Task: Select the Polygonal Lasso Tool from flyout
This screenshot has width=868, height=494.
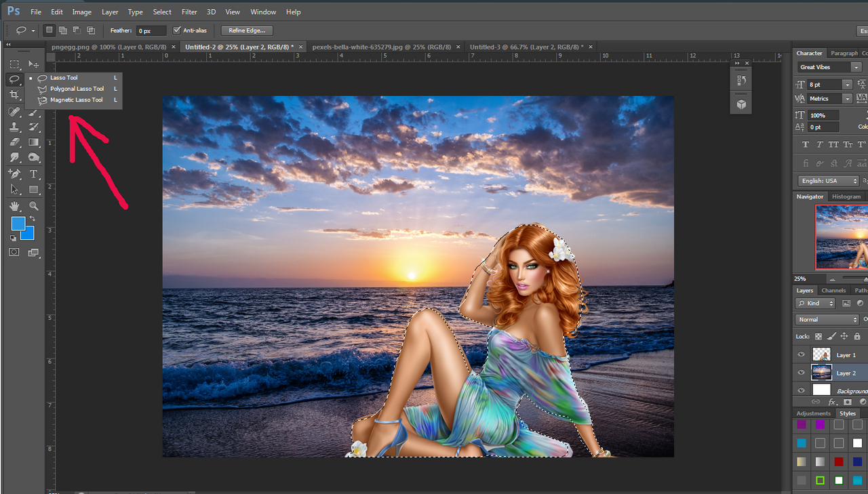Action: click(77, 89)
